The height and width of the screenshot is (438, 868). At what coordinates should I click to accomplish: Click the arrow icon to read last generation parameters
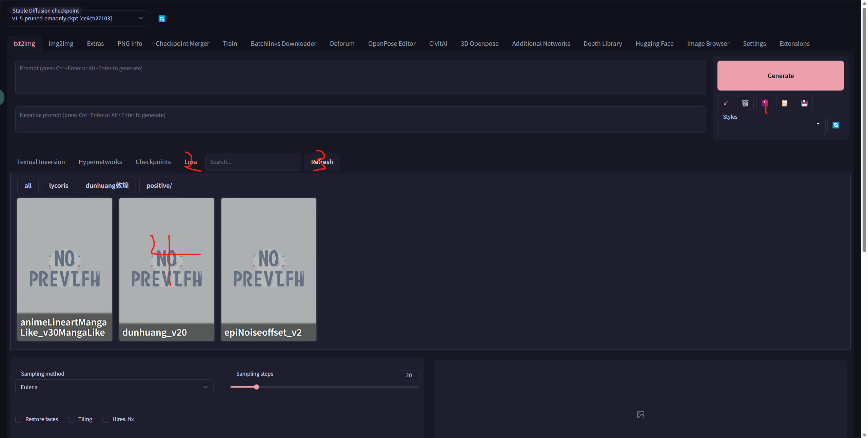[726, 103]
